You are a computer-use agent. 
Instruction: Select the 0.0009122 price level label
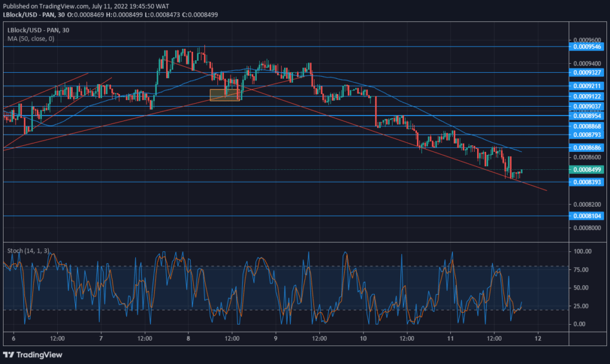coord(586,97)
